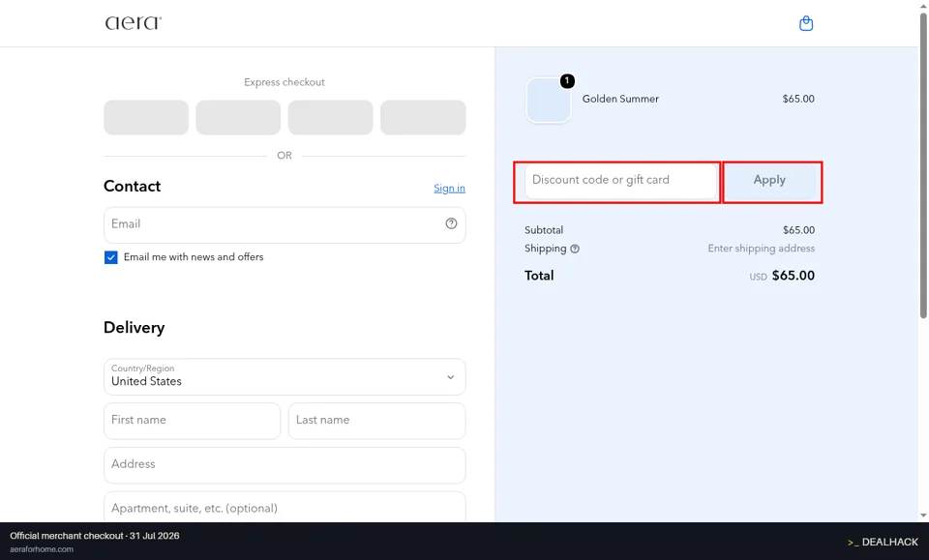Click the second express checkout button
The width and height of the screenshot is (929, 560).
point(238,117)
